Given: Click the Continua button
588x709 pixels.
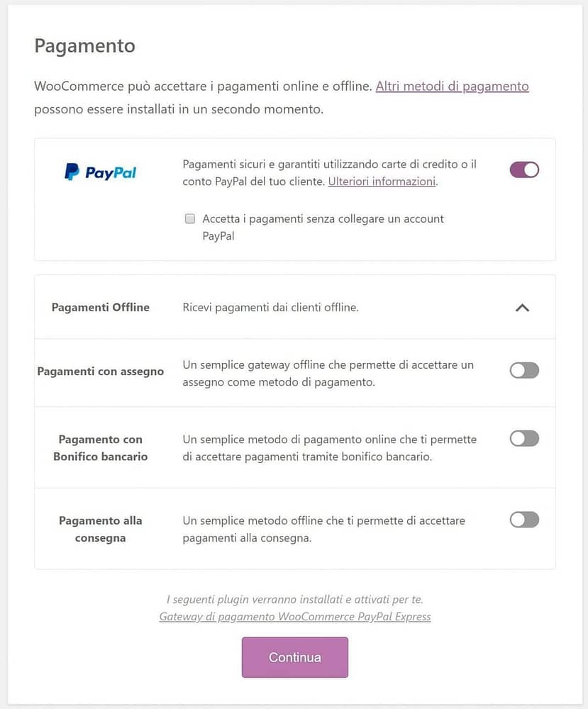Looking at the screenshot, I should (295, 657).
